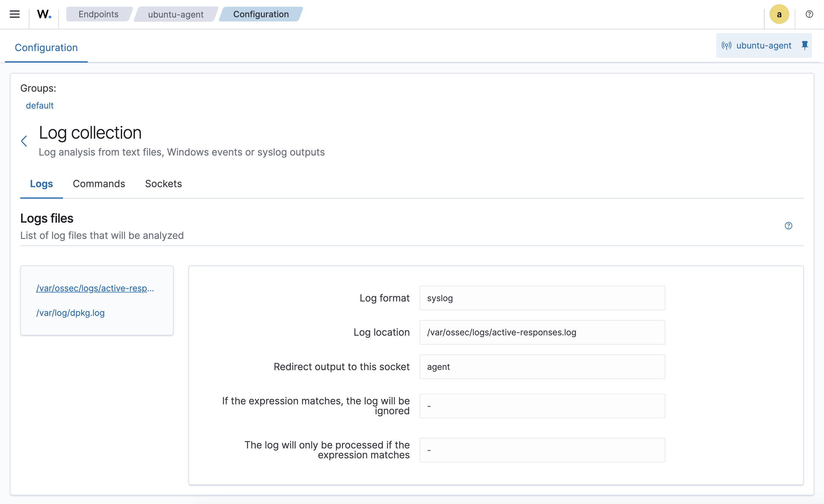Viewport: 824px width, 504px height.
Task: Select the Log location input field
Action: 542,332
